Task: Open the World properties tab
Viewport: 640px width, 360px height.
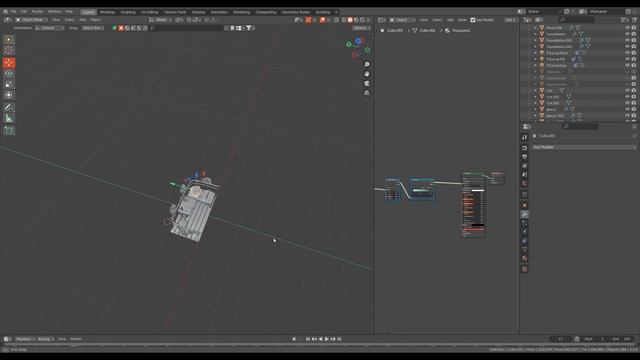Action: click(524, 183)
